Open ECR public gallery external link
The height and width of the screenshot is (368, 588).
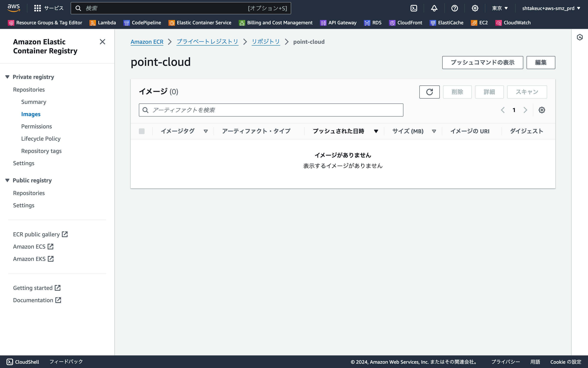pyautogui.click(x=40, y=234)
